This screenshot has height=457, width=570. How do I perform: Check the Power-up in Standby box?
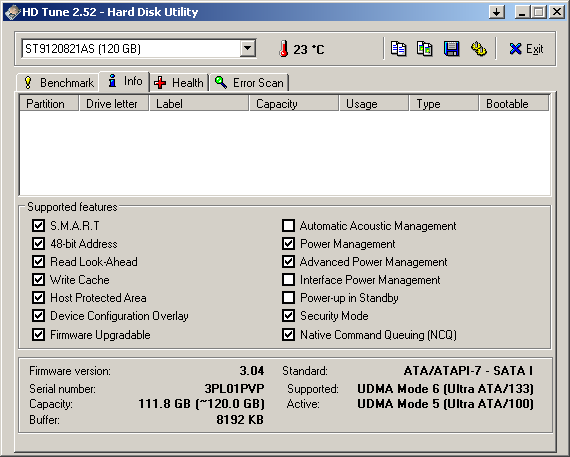(x=288, y=297)
